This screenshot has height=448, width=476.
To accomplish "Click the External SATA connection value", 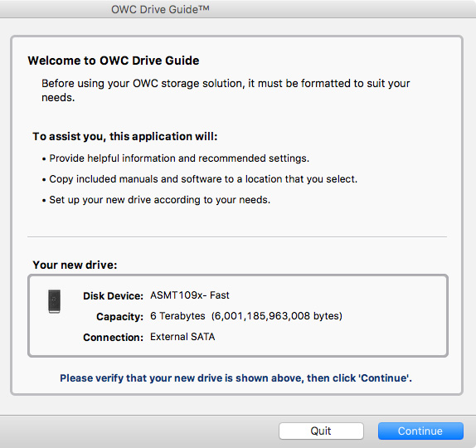I will tap(182, 337).
